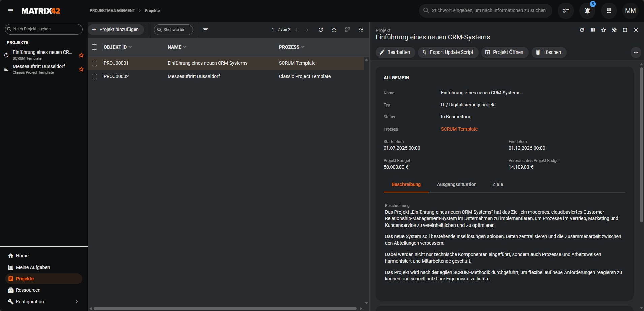Click the Projekt hinzufügen button

(x=116, y=30)
